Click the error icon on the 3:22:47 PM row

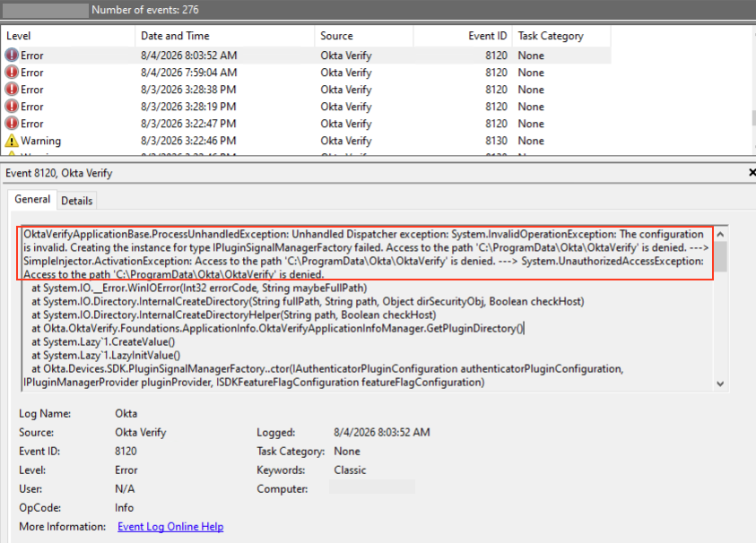[12, 124]
